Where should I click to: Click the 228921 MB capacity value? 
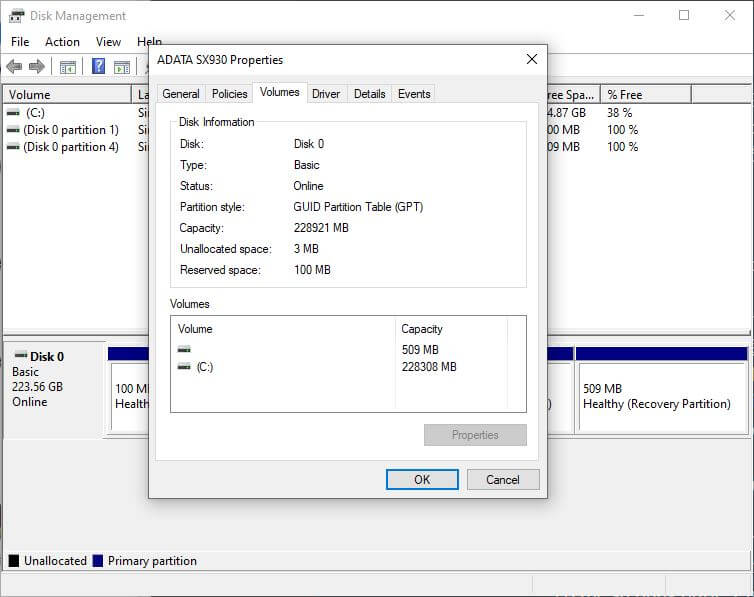click(321, 228)
